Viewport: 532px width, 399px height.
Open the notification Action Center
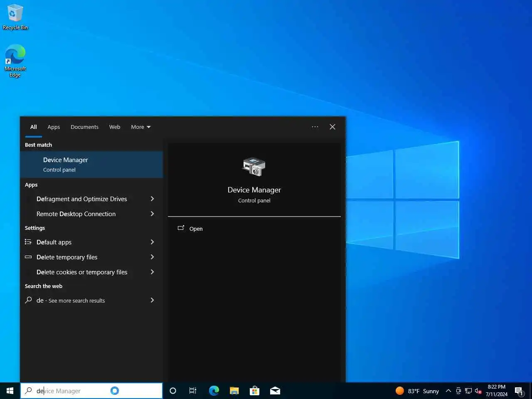pos(519,391)
